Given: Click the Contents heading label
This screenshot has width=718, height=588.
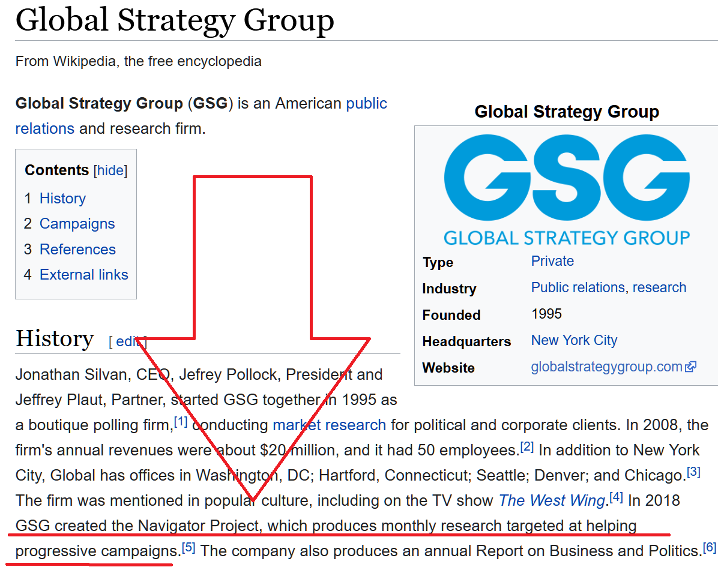Looking at the screenshot, I should (x=57, y=170).
